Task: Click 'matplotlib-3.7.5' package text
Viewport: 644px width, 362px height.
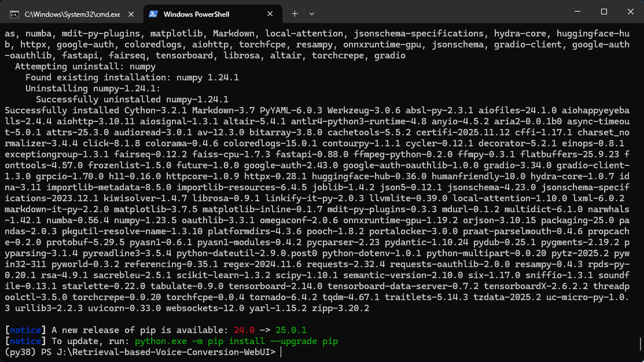Action: click(156, 209)
